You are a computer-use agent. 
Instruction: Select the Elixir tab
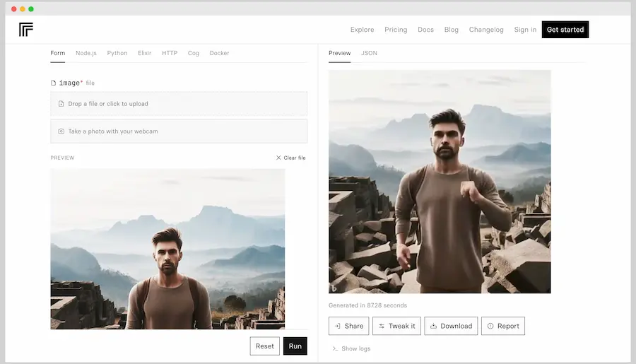pos(144,53)
